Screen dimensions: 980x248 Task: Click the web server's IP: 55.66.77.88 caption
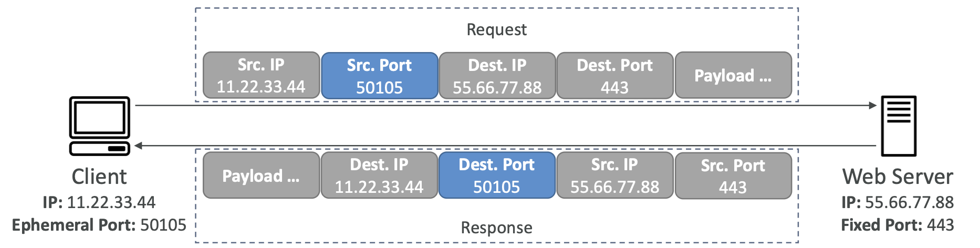click(x=897, y=203)
